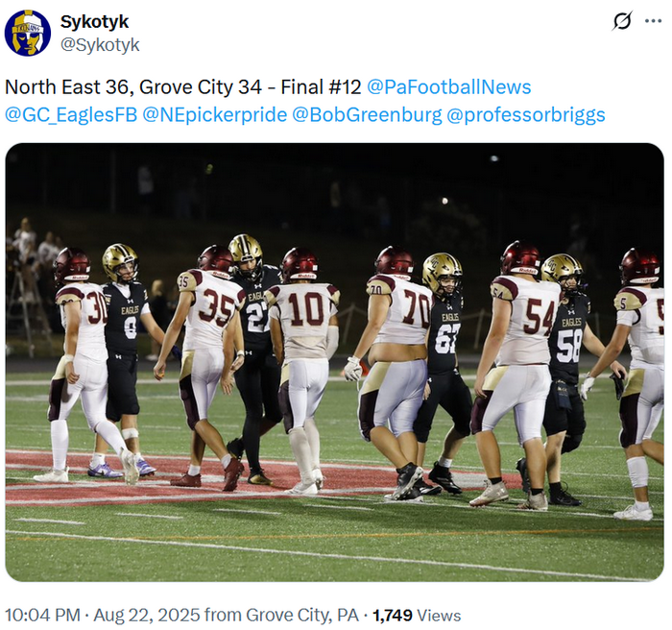Click the 10:04 PM timestamp
672x630 pixels.
tap(42, 615)
